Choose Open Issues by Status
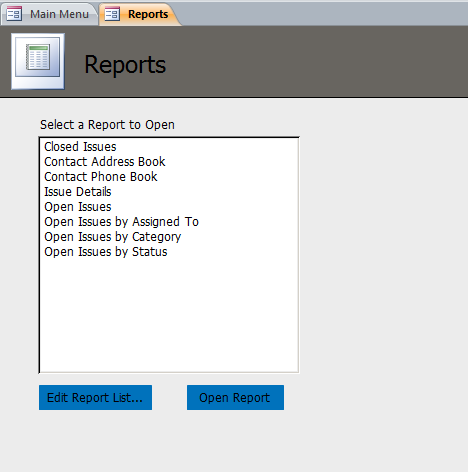 click(x=169, y=252)
